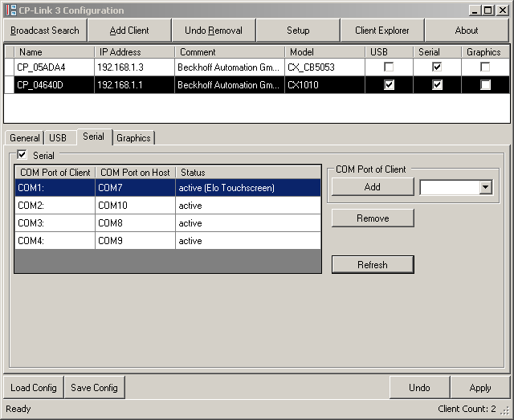514x420 pixels.
Task: Click the 'COM Port of Client' table header
Action: [x=55, y=172]
